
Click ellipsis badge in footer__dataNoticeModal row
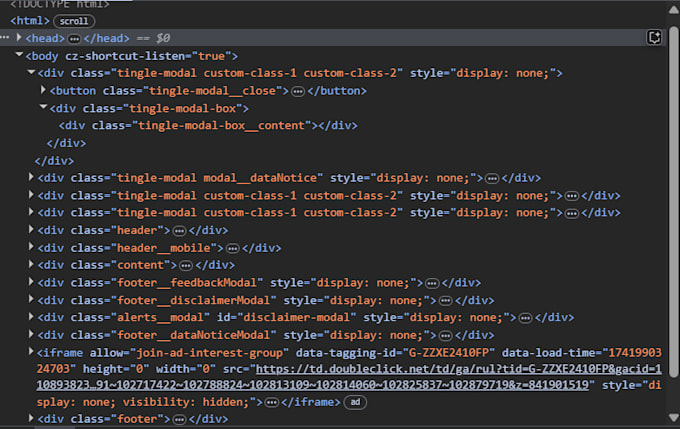coord(445,336)
